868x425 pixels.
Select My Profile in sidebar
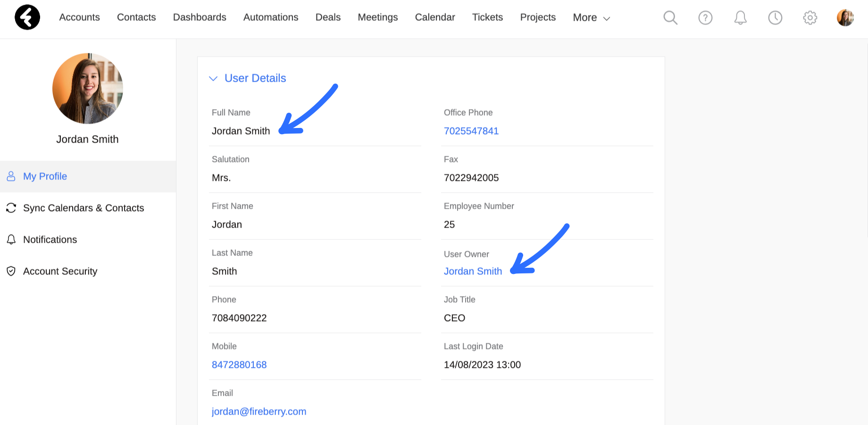point(88,176)
